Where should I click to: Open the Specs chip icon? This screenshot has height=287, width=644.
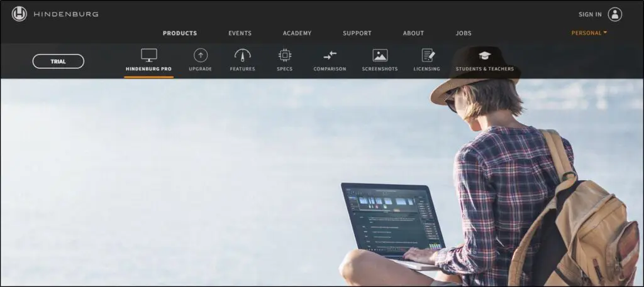click(x=285, y=55)
